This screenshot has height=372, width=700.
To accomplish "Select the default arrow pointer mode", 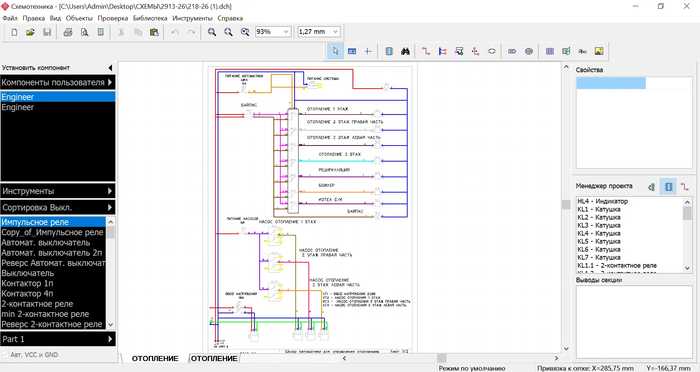I will (x=335, y=51).
